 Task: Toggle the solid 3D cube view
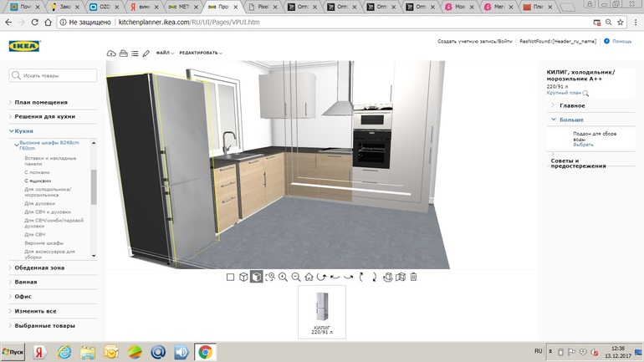(257, 277)
